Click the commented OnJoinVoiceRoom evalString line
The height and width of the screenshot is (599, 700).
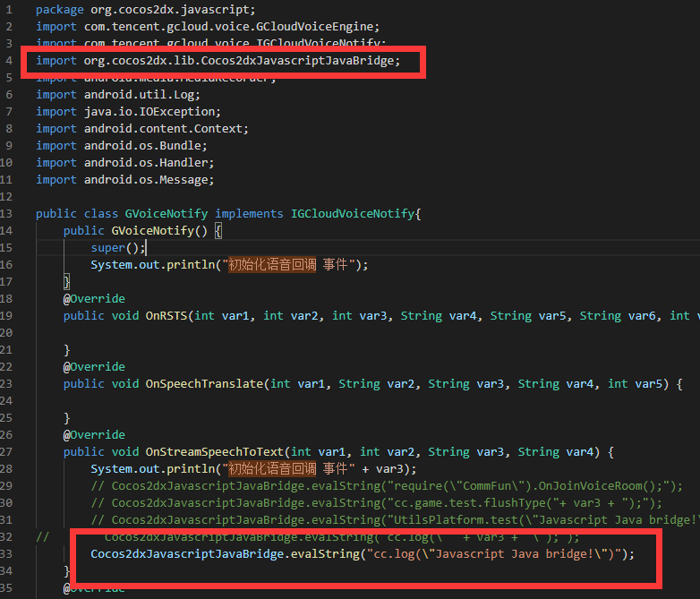(x=387, y=486)
